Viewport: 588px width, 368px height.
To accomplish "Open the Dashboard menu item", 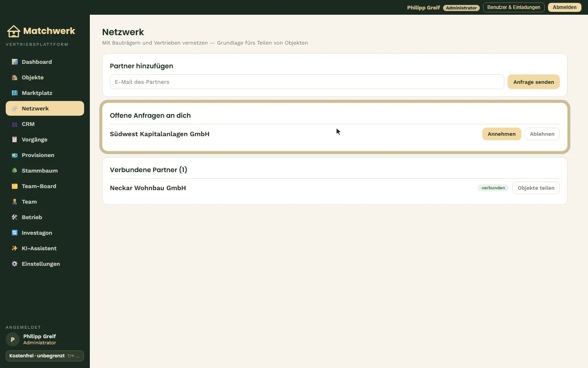I will pyautogui.click(x=45, y=62).
